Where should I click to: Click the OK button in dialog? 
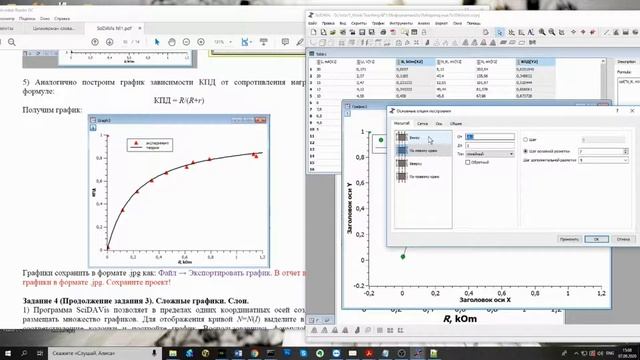pos(596,239)
